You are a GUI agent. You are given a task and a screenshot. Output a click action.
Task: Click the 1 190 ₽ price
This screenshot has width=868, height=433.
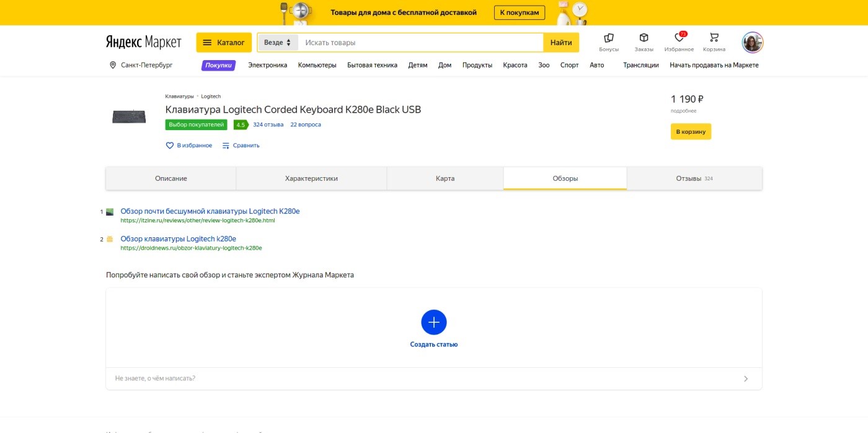[687, 99]
